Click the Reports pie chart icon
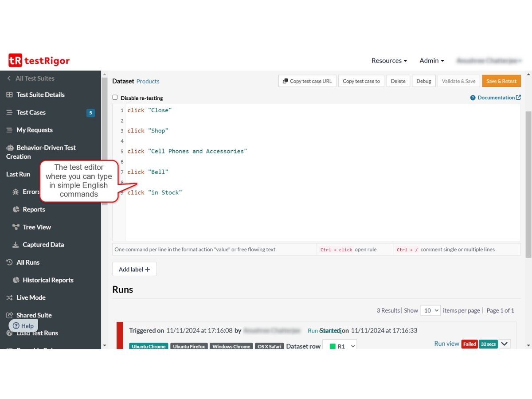This screenshot has width=532, height=399. [x=16, y=210]
